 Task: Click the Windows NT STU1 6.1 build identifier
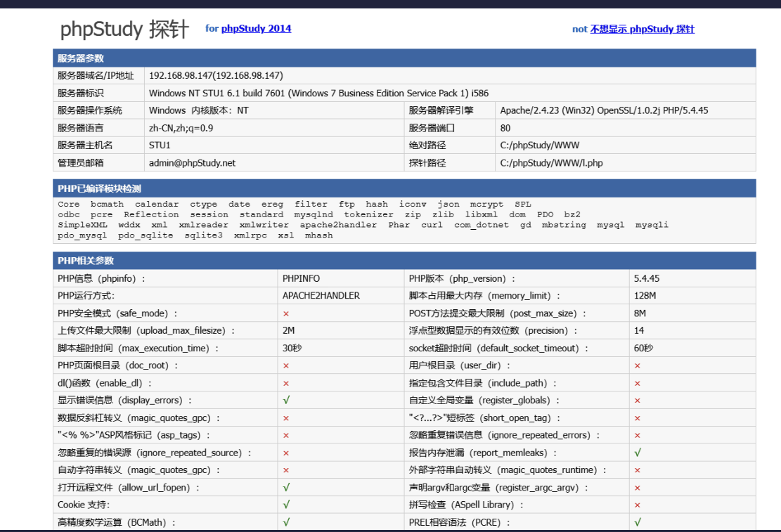click(x=318, y=93)
